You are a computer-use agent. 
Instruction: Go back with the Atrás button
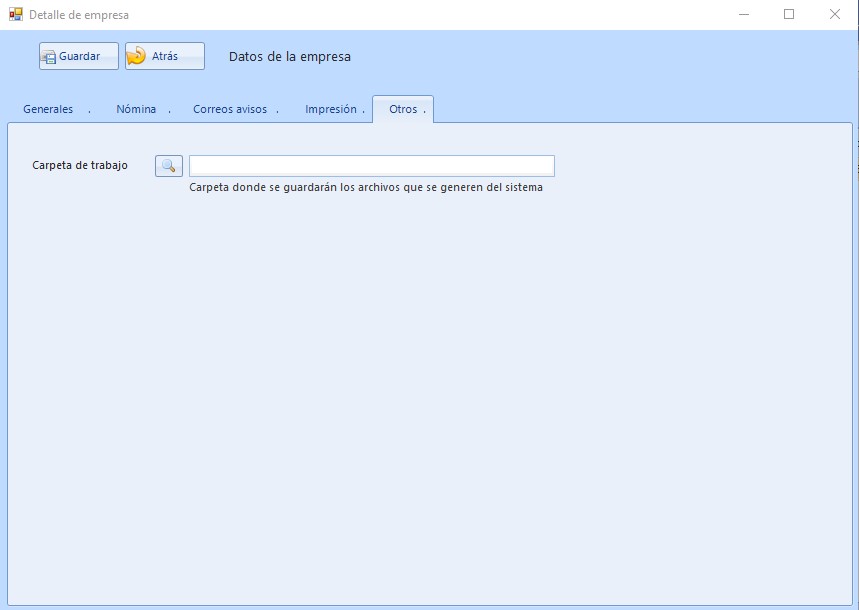click(165, 56)
